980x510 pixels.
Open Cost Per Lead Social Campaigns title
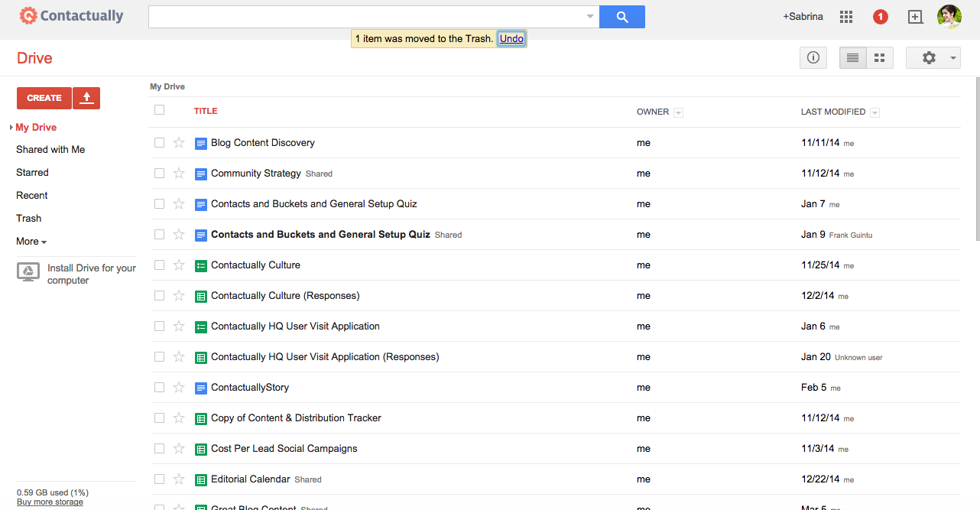coord(284,449)
